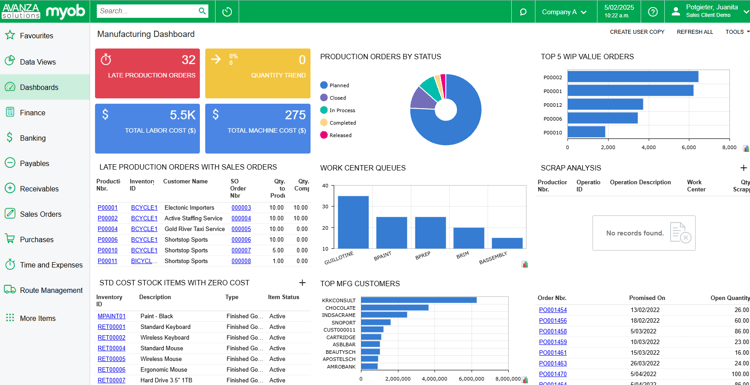Click the Customer Name column header

(x=186, y=182)
